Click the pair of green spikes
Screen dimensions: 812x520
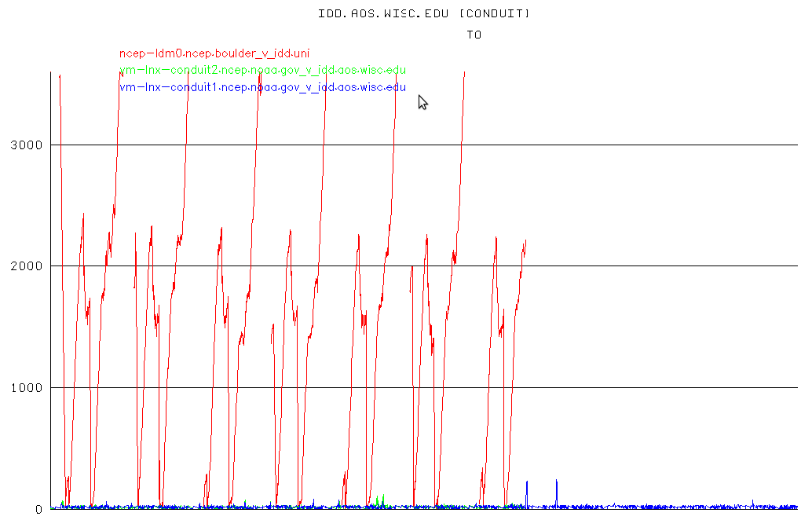380,501
